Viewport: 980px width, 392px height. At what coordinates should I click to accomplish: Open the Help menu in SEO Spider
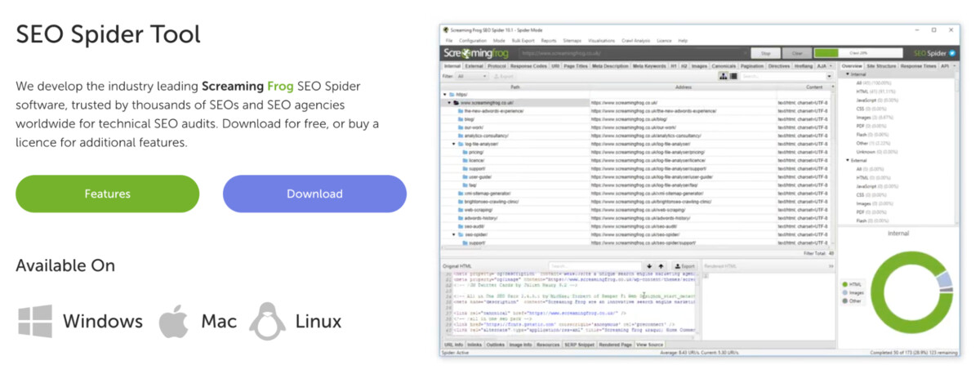683,41
